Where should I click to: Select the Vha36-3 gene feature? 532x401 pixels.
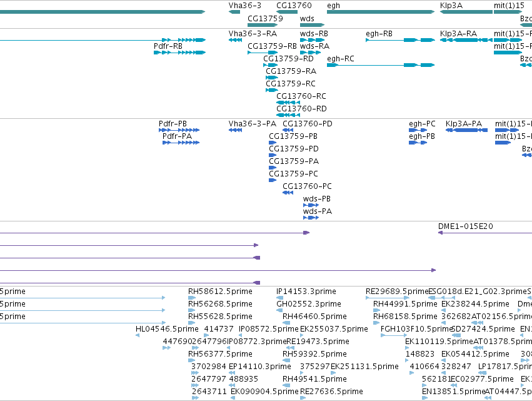tap(234, 12)
